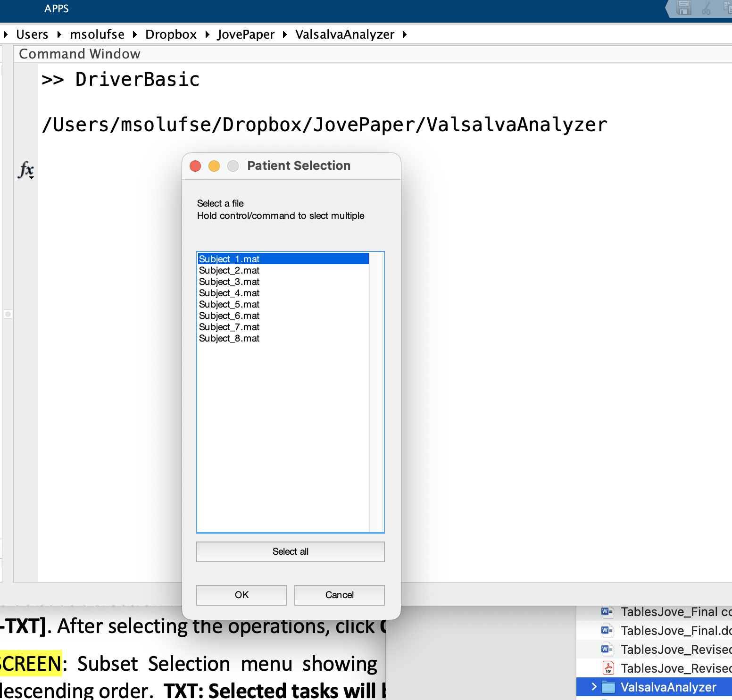This screenshot has height=700, width=732.
Task: Click the Command Window panel title
Action: pyautogui.click(x=80, y=54)
